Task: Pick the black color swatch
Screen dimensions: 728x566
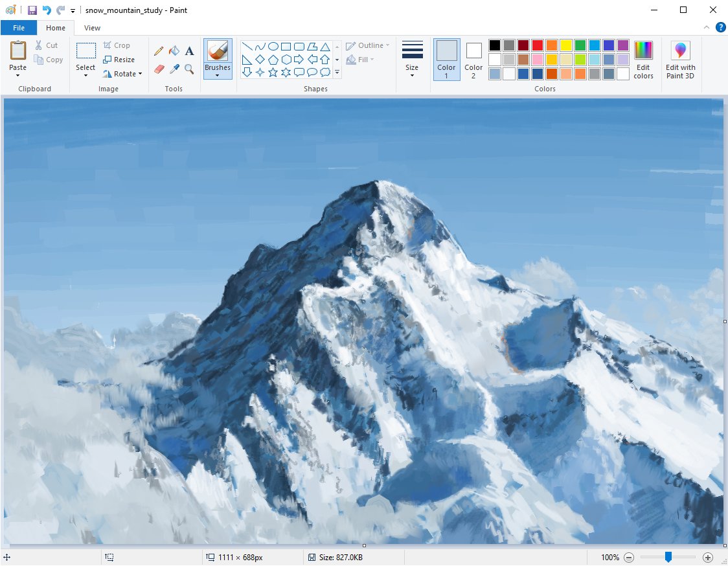Action: 495,45
